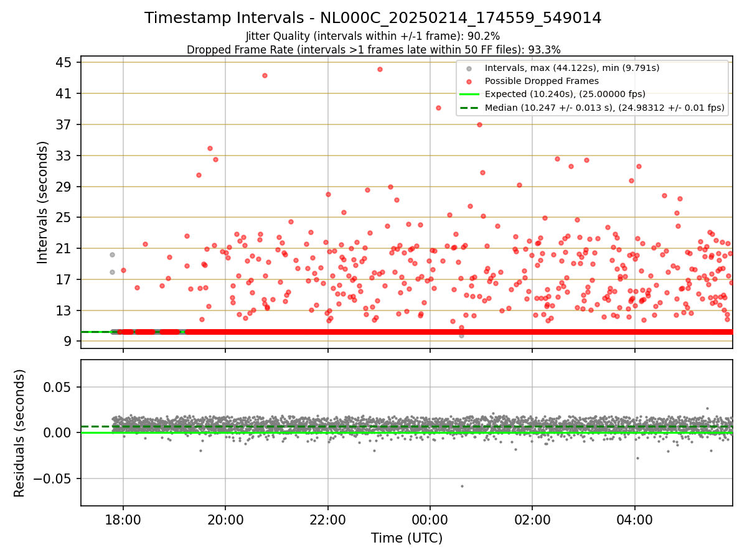Select legend entry "Expected (10.240s), (25.00000 fps)"
Viewport: 747px width, 560px height.
565,94
